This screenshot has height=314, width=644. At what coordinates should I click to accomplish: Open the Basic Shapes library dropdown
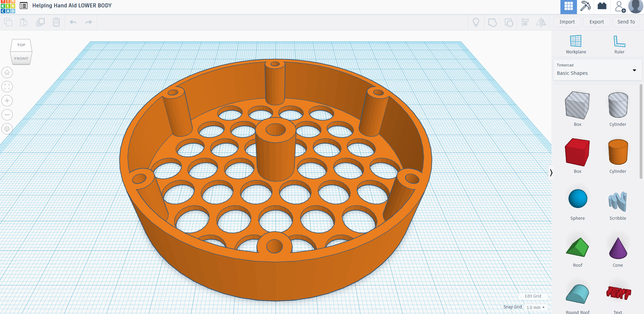pos(597,70)
